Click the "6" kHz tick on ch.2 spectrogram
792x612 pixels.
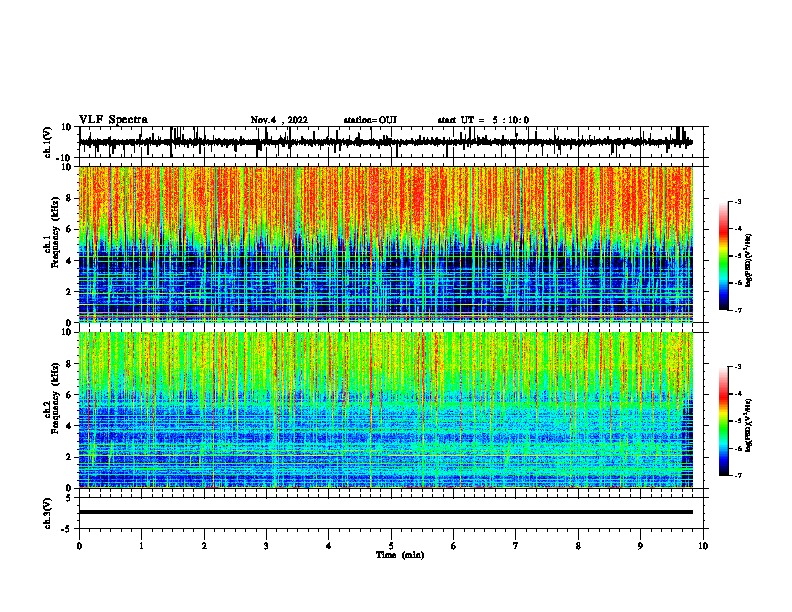point(70,395)
